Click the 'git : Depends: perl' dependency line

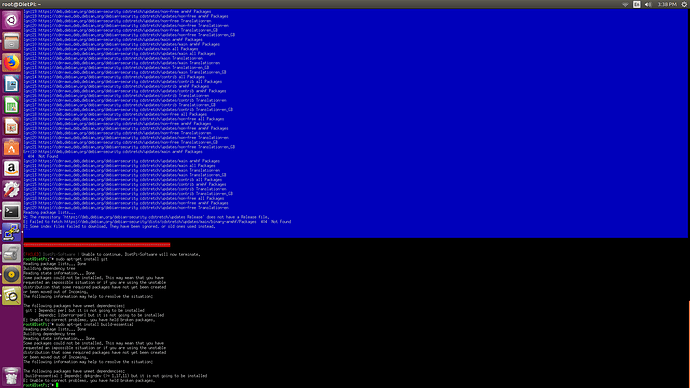(84, 310)
